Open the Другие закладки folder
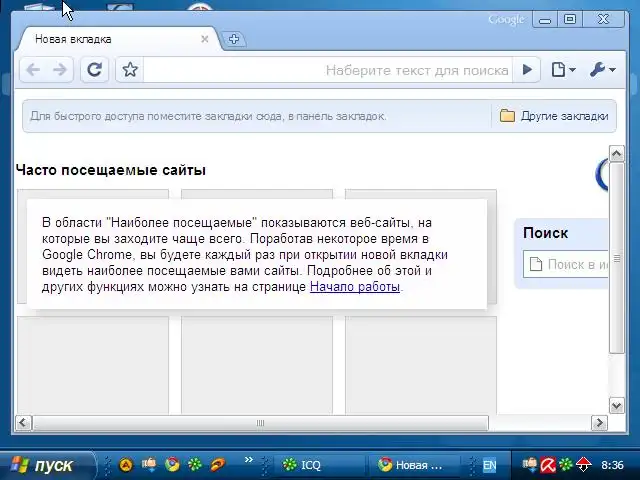640x480 pixels. (x=554, y=116)
